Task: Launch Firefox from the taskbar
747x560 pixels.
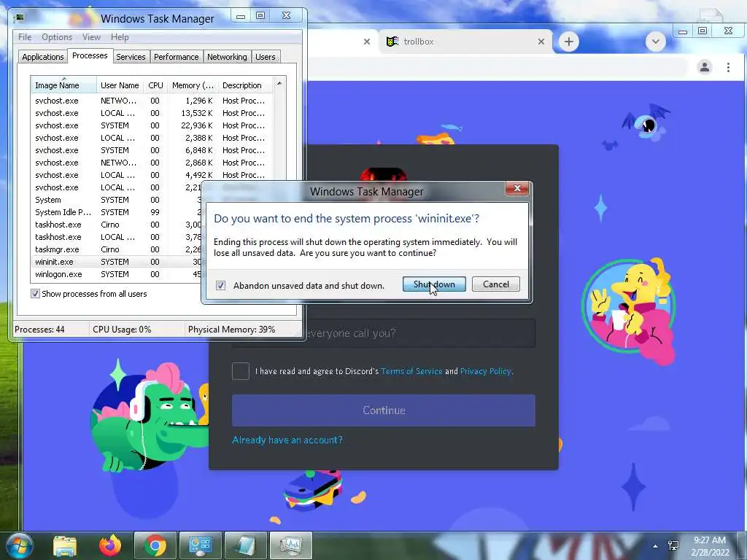Action: click(110, 545)
